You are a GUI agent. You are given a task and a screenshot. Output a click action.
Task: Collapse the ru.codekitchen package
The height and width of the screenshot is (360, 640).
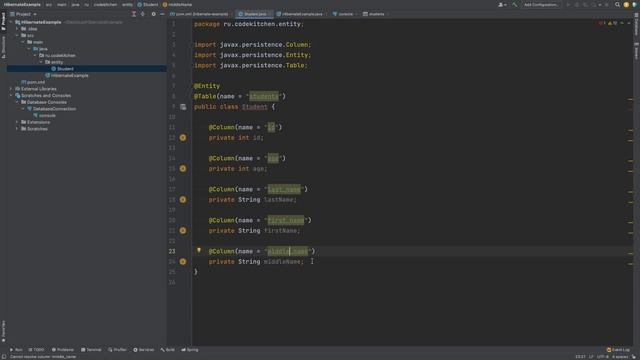tap(35, 56)
